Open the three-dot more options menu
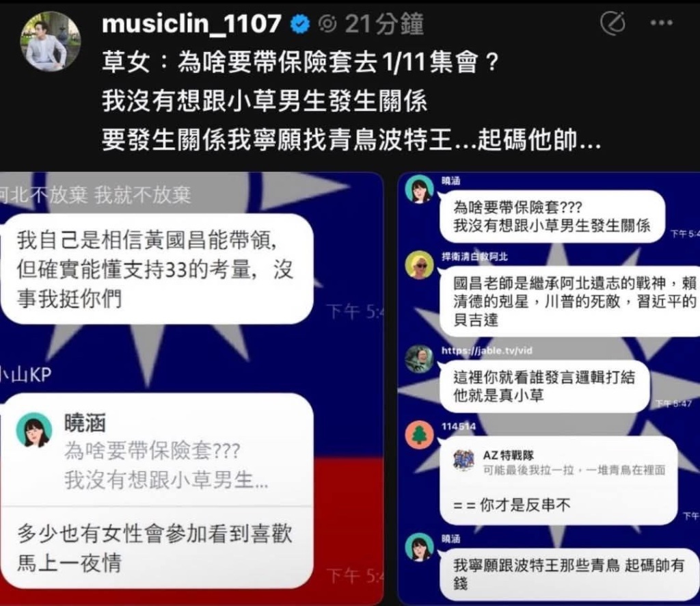The width and height of the screenshot is (700, 606). [661, 23]
